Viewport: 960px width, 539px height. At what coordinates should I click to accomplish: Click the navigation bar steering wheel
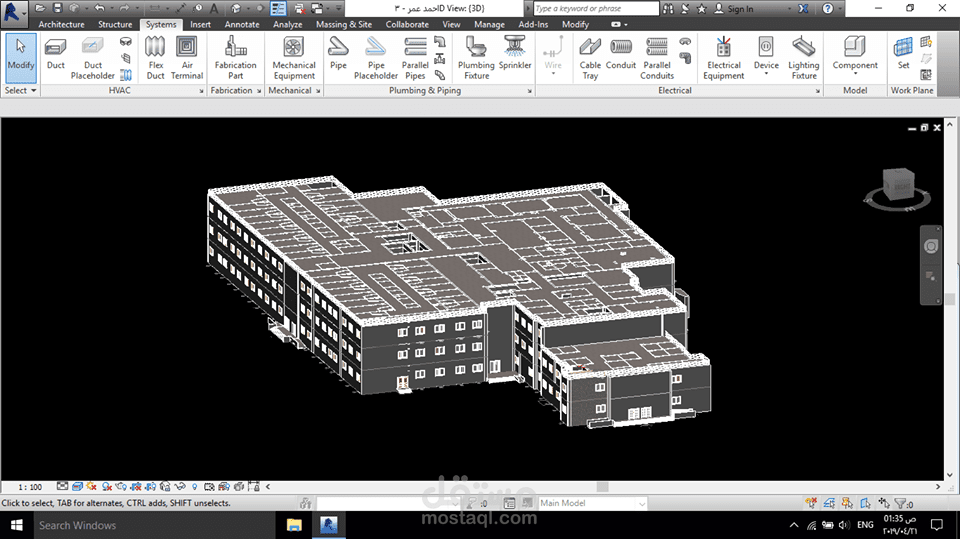tap(931, 246)
